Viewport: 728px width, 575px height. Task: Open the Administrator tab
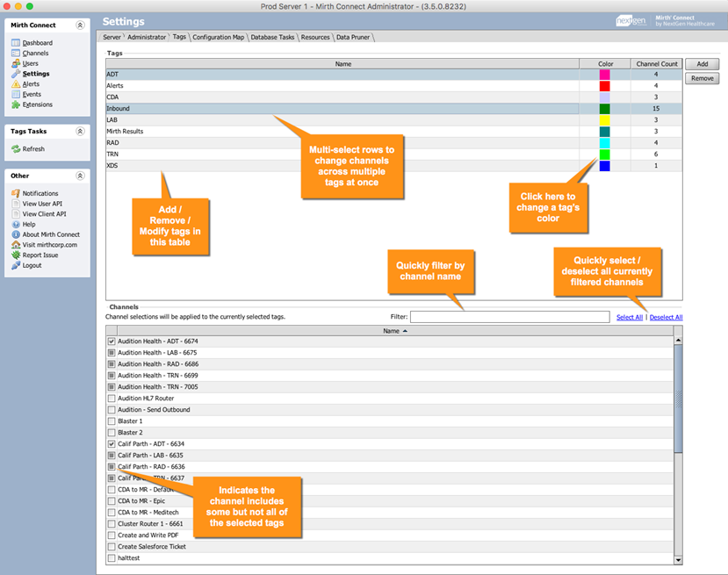(x=147, y=37)
